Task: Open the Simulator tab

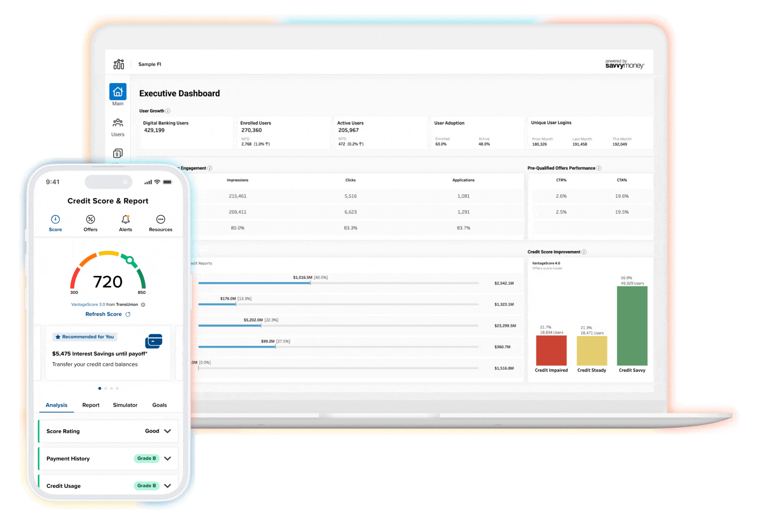Action: click(x=125, y=405)
